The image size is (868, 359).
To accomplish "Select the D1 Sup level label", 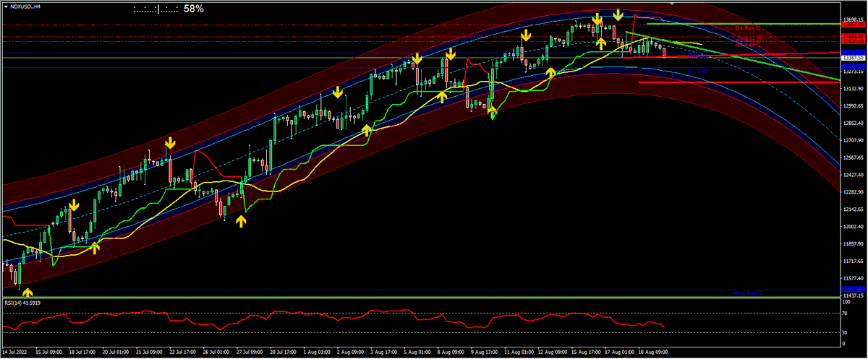I will coord(697,72).
